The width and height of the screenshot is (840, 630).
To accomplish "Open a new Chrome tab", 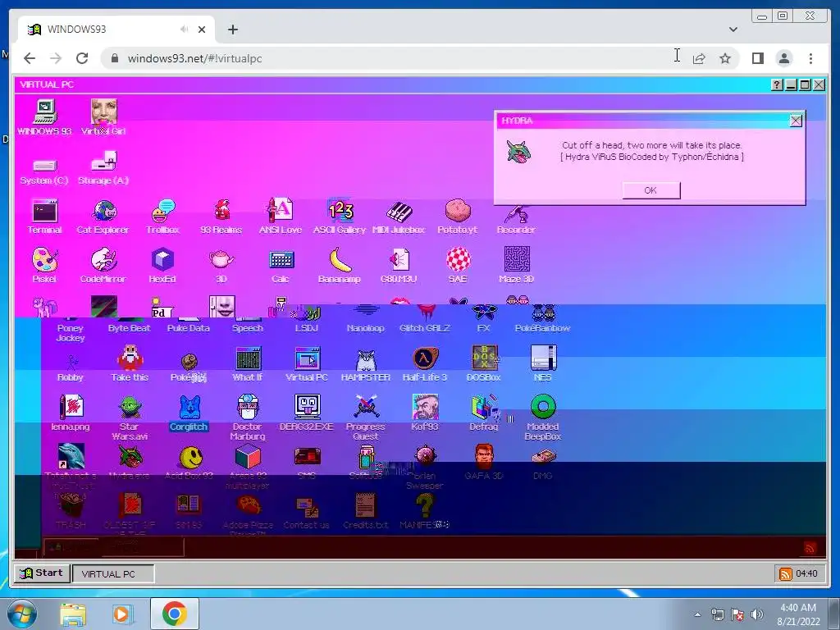I will tap(232, 30).
